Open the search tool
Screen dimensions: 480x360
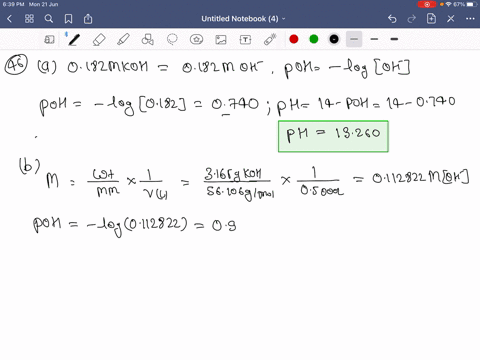coord(49,19)
